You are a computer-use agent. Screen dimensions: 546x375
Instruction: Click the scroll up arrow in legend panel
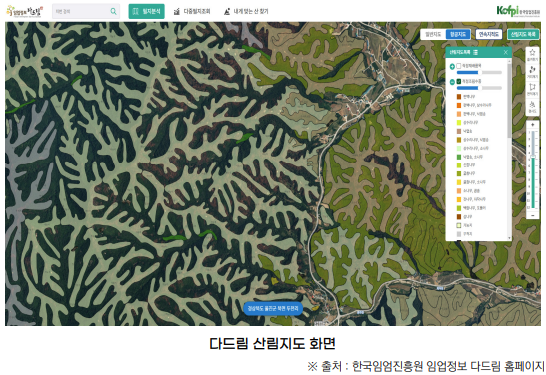509,61
